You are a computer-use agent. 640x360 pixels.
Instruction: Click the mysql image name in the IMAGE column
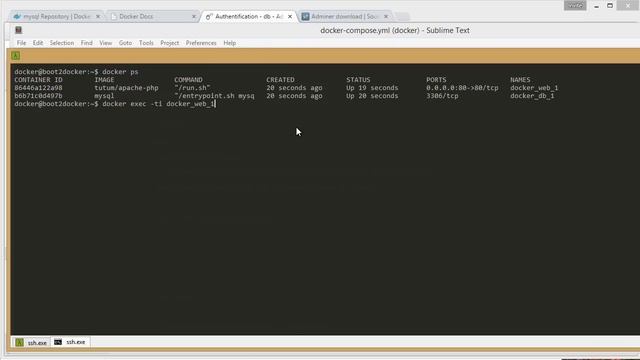(x=104, y=96)
